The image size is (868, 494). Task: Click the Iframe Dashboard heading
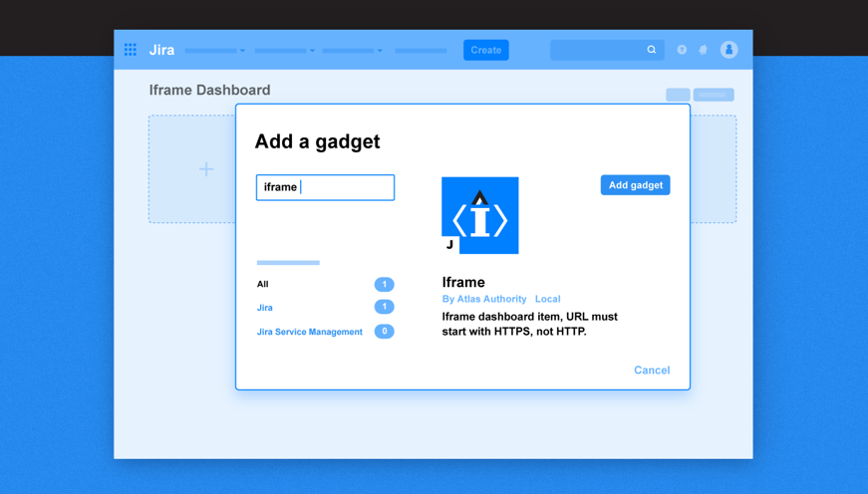210,90
